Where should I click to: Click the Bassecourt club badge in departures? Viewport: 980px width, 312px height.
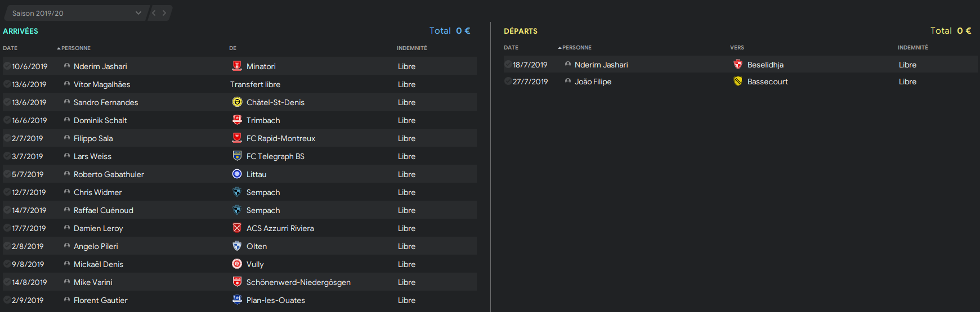[x=738, y=82]
